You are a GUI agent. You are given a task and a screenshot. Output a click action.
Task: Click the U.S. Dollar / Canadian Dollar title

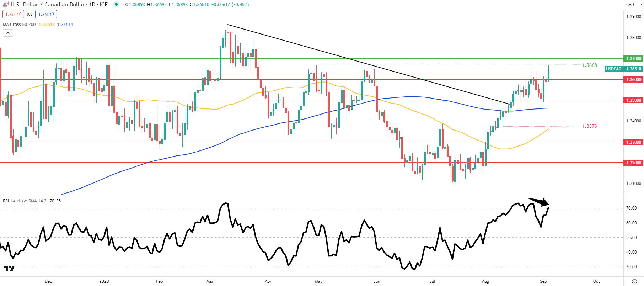pos(48,5)
